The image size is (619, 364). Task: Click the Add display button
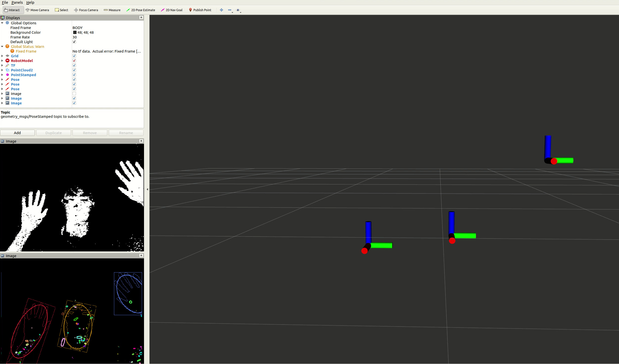coord(17,133)
